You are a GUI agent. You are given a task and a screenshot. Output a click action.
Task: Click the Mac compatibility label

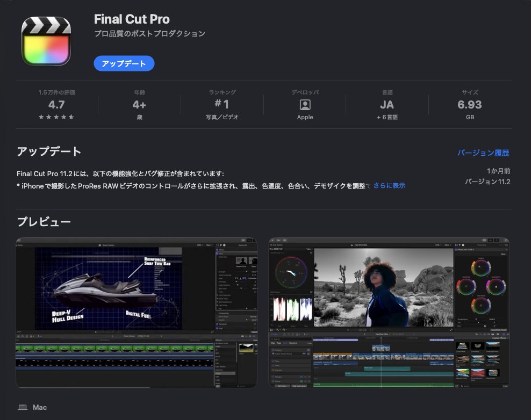click(x=40, y=407)
